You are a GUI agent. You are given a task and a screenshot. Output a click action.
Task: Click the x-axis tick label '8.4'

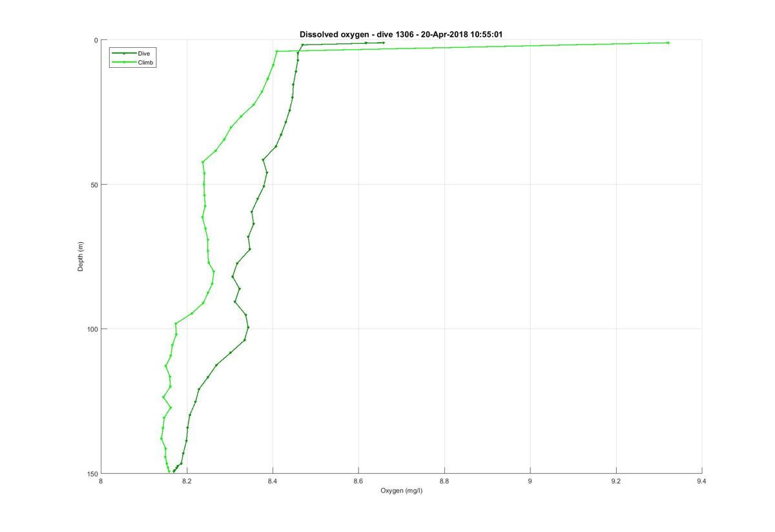273,481
